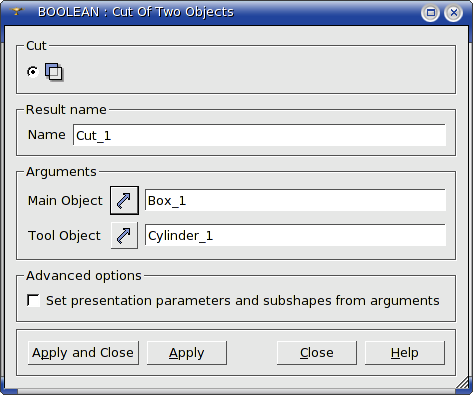Select the Cut operation radio button
The height and width of the screenshot is (395, 473).
tap(33, 72)
